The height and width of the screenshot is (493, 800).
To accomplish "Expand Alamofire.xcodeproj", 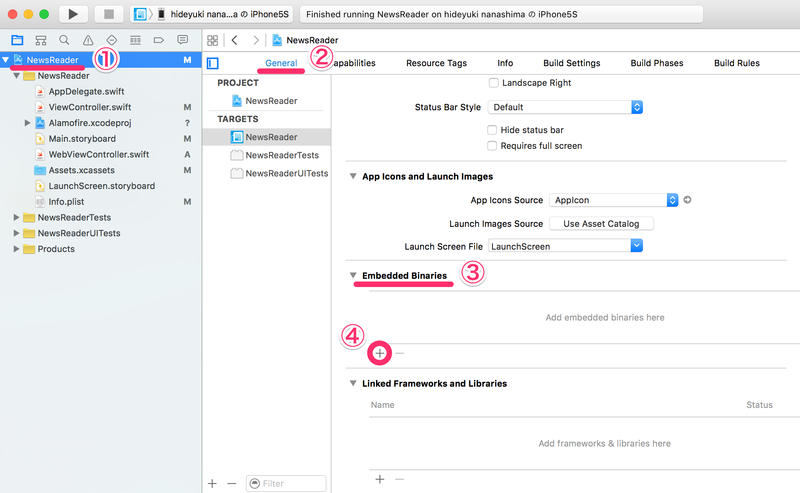I will click(x=28, y=123).
